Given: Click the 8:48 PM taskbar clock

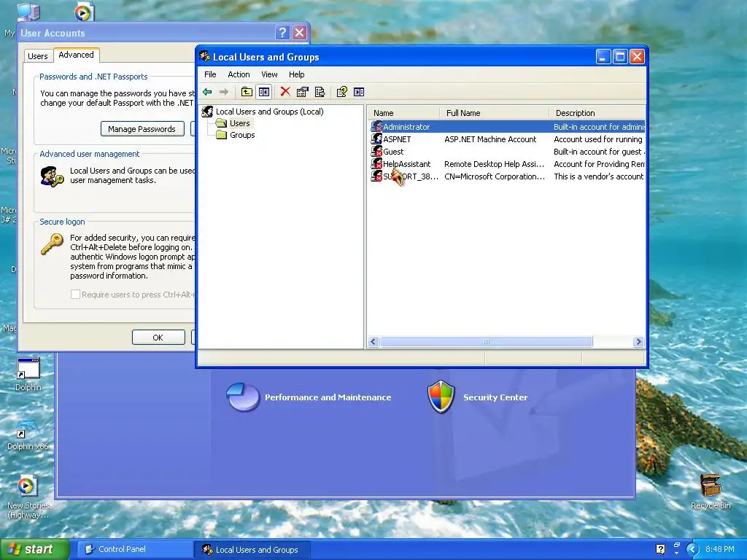Looking at the screenshot, I should [x=719, y=550].
